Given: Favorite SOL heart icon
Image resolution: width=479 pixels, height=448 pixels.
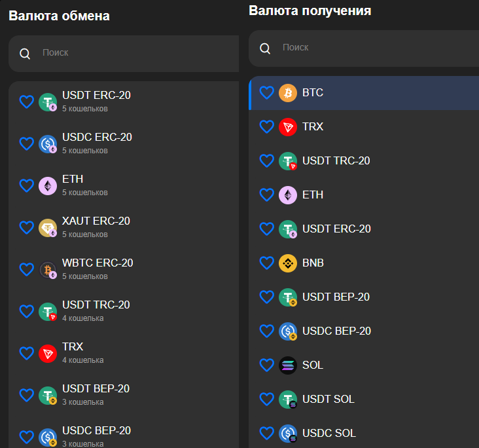Looking at the screenshot, I should pyautogui.click(x=267, y=365).
